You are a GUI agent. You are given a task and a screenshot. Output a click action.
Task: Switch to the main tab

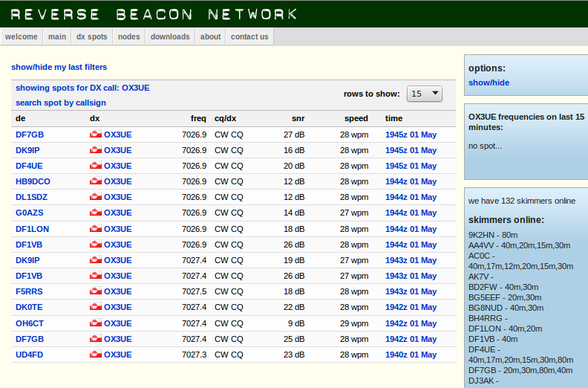tap(57, 37)
